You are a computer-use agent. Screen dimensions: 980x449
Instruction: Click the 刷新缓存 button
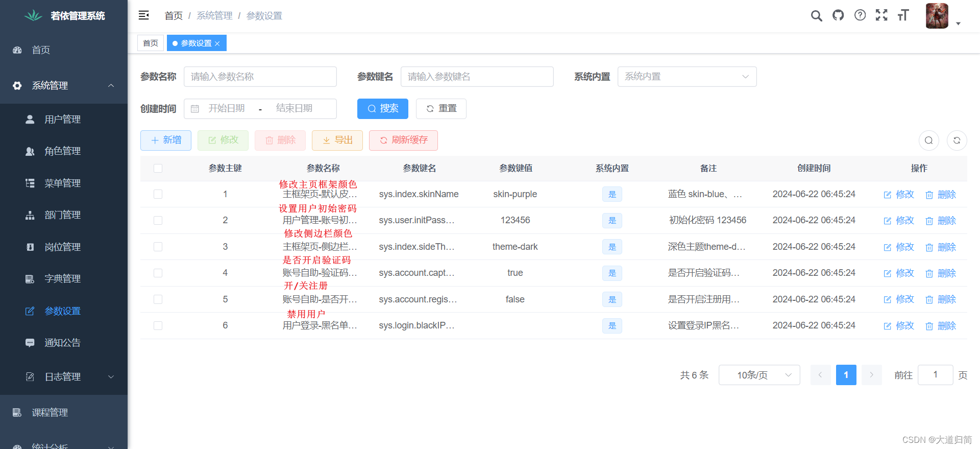pos(403,140)
